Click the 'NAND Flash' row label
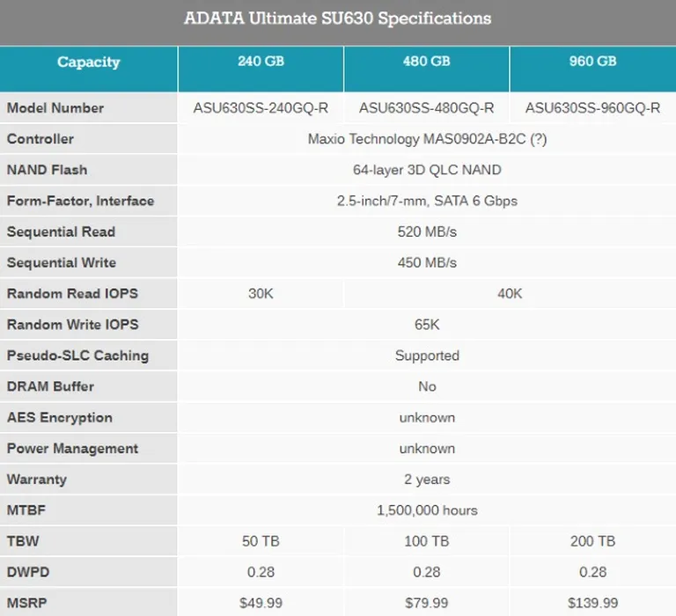This screenshot has height=616, width=676. (47, 170)
